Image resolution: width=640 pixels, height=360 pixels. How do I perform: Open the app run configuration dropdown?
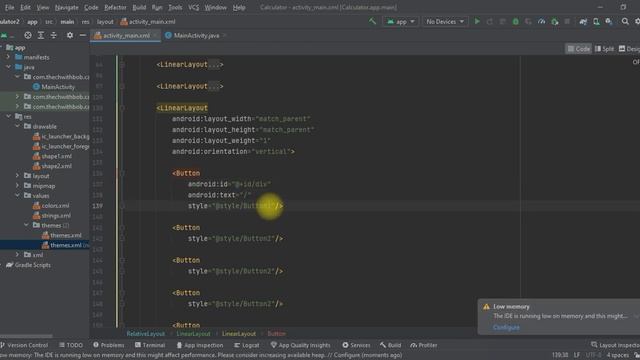pos(400,21)
